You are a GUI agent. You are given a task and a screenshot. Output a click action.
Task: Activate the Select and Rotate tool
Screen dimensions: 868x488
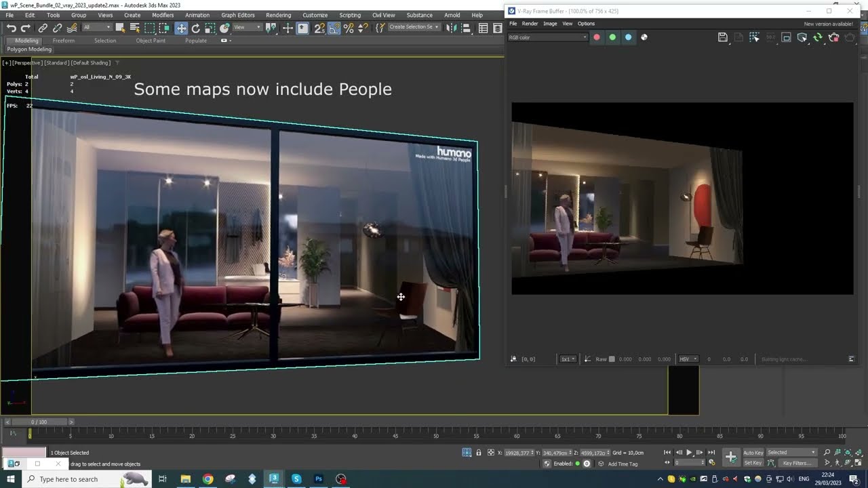195,28
